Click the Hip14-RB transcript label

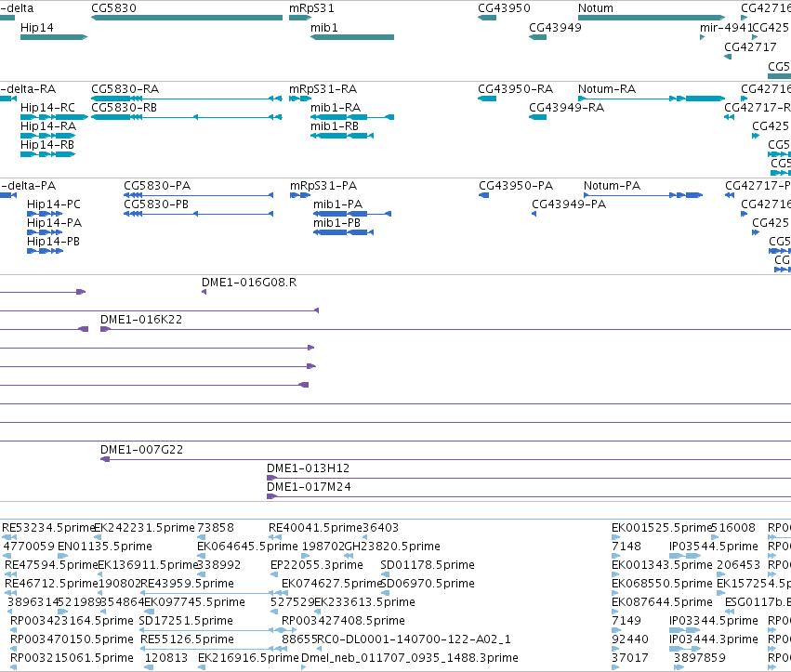coord(46,145)
